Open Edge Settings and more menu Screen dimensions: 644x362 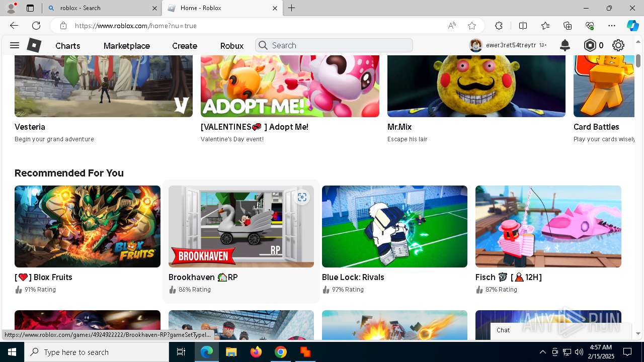pos(612,26)
